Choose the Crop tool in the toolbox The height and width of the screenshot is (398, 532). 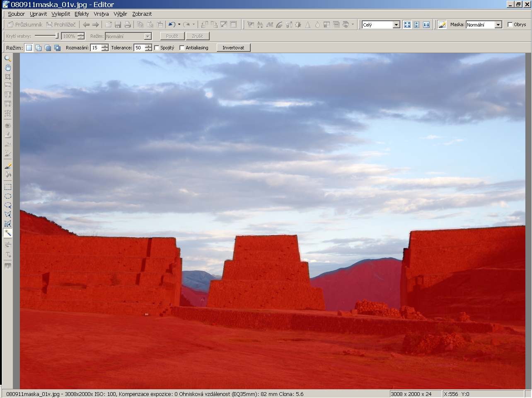pyautogui.click(x=7, y=77)
